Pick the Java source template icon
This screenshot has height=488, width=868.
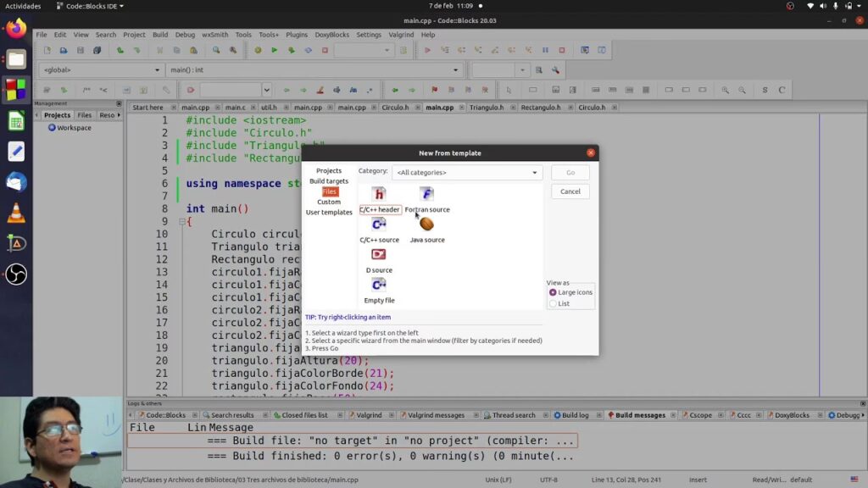coord(426,225)
